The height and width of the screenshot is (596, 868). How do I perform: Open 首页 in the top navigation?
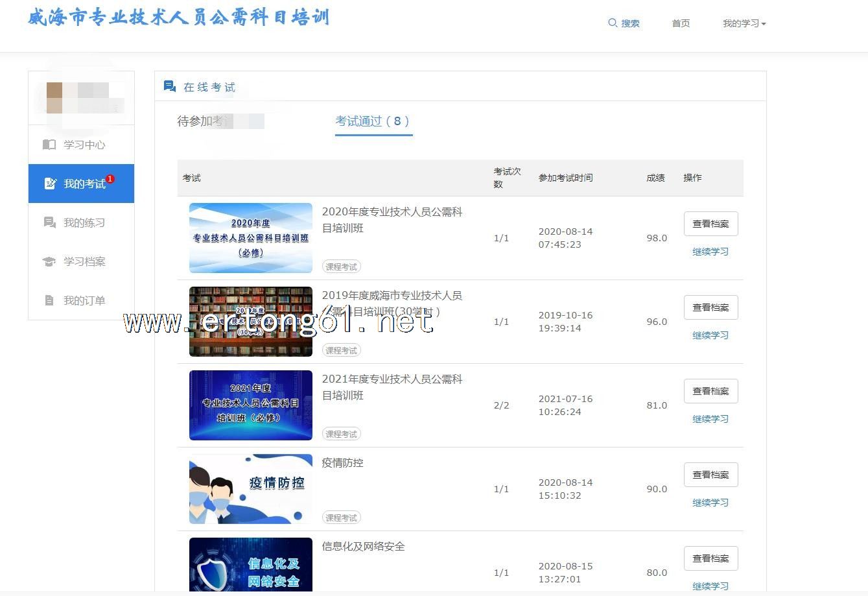681,23
